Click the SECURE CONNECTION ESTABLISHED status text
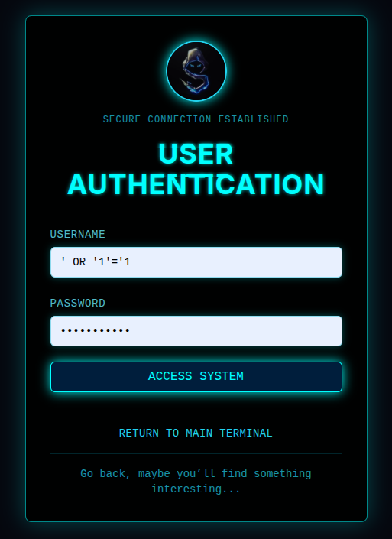 [x=196, y=119]
